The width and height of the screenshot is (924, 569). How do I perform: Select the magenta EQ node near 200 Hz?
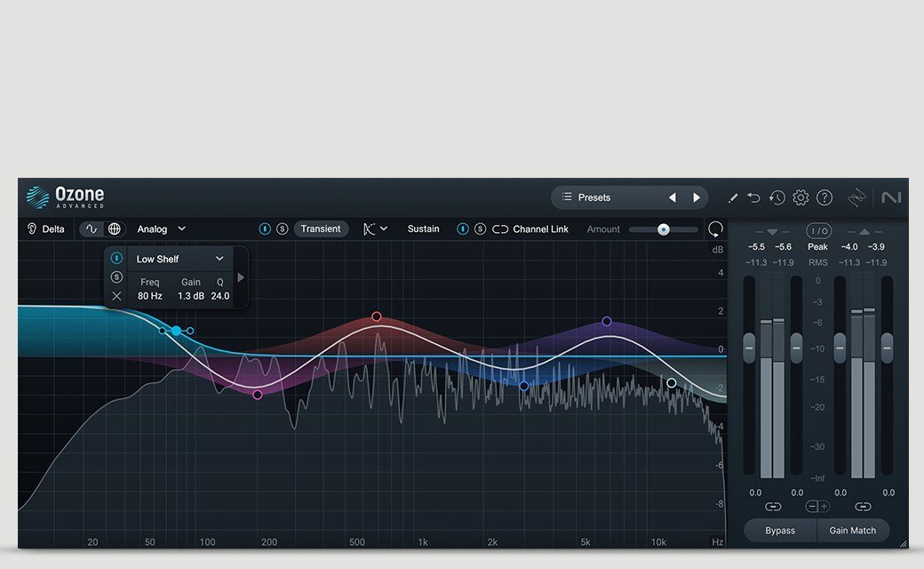258,395
